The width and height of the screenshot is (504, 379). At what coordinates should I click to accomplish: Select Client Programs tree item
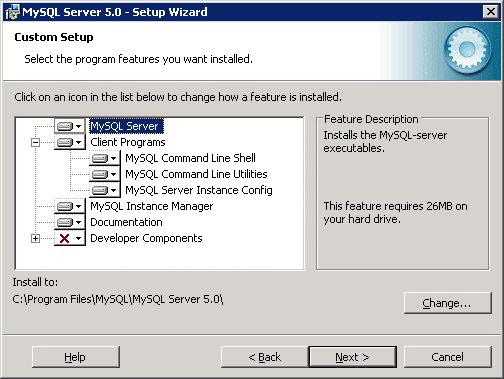point(128,142)
